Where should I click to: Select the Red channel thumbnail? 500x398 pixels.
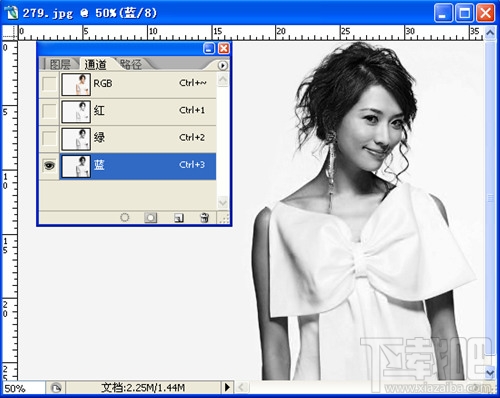coord(76,112)
